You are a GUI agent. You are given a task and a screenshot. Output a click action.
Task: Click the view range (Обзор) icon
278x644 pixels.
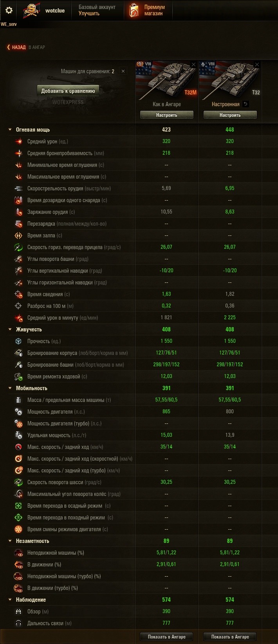pos(18,611)
